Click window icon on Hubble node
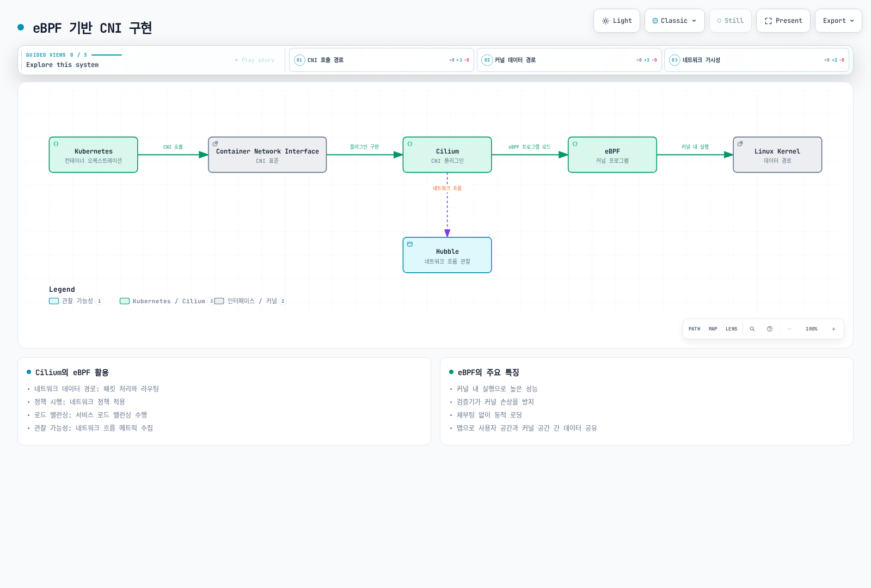This screenshot has width=871, height=588. 410,244
